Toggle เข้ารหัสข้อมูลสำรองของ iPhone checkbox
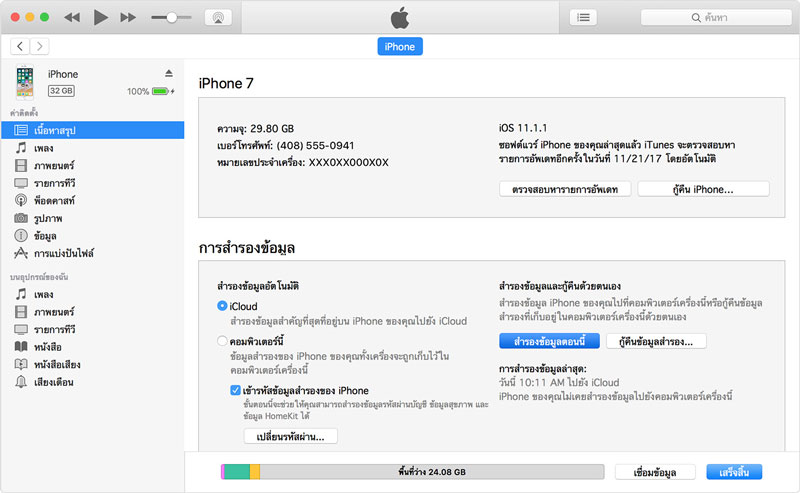Screen dimensions: 800x493 coord(235,390)
